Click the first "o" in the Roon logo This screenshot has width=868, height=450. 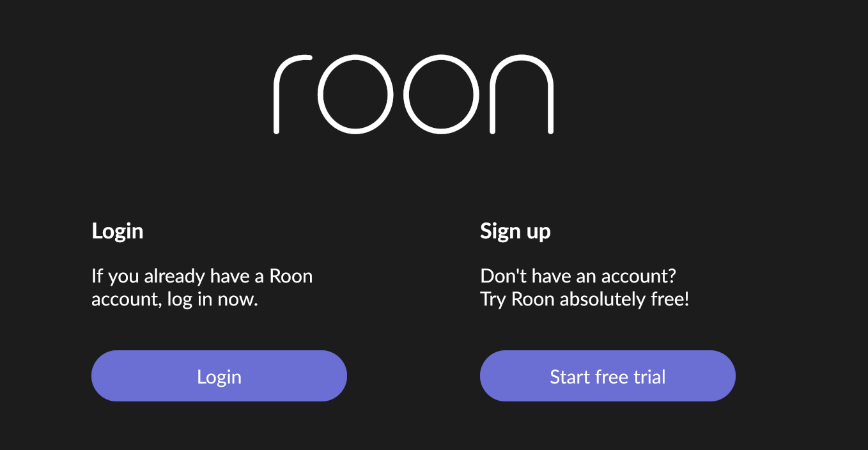tap(353, 95)
